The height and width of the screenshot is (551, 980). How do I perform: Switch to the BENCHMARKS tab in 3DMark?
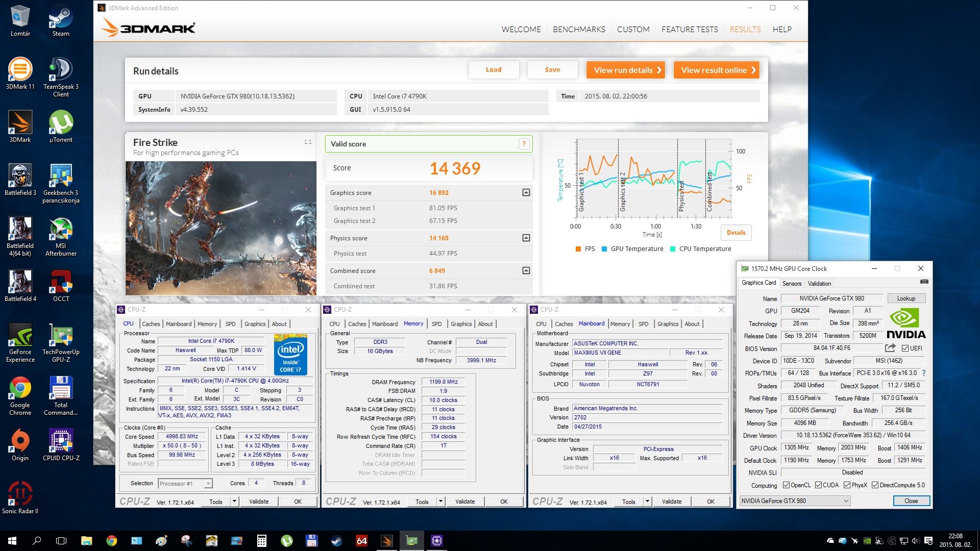[579, 29]
